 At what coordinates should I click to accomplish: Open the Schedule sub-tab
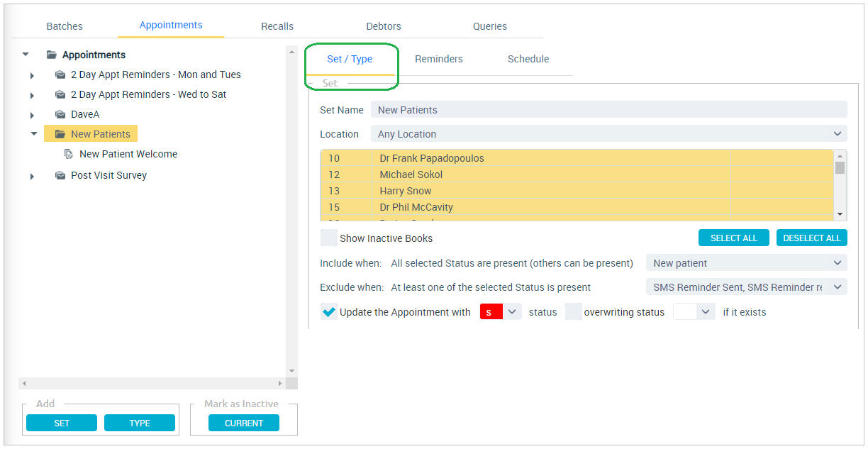pos(528,59)
